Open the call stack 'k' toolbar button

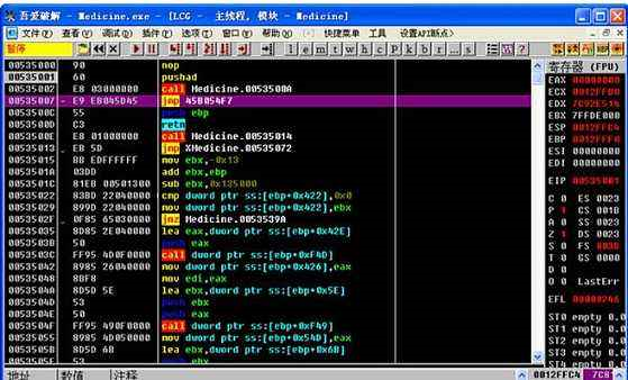(x=409, y=49)
